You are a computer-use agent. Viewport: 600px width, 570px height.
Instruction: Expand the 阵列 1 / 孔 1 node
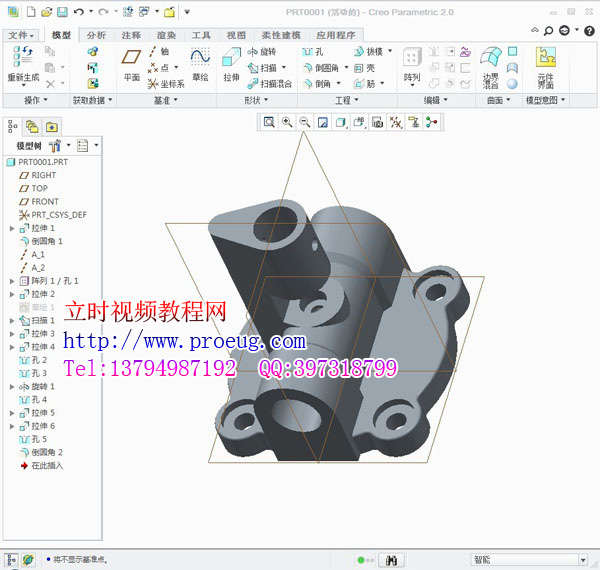tap(12, 281)
